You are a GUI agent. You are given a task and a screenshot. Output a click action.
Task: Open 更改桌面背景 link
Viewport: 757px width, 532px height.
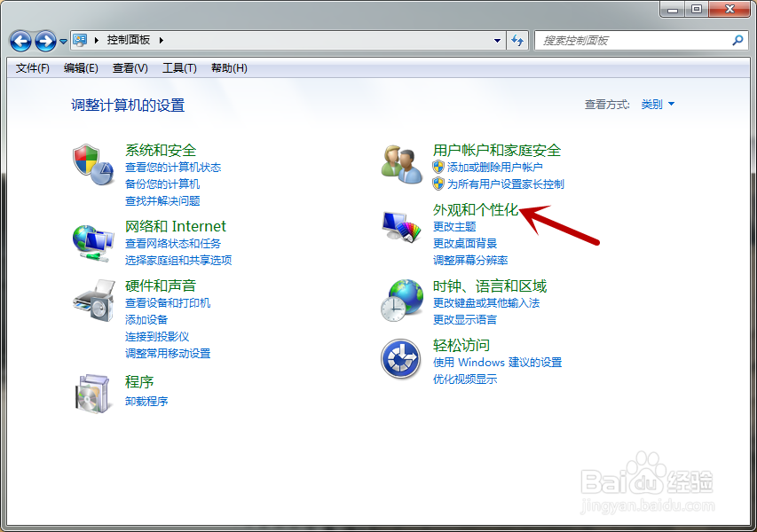click(x=465, y=244)
